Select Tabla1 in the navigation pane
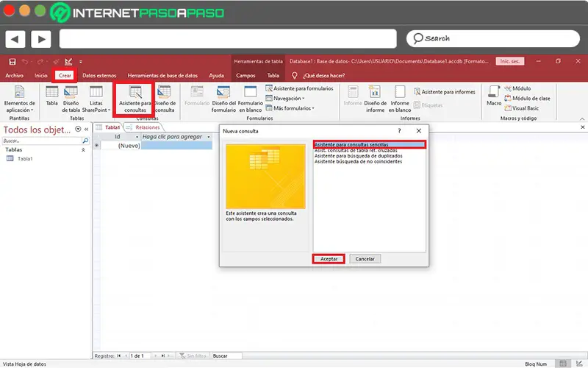Screen dimensions: 588x368 [x=25, y=159]
